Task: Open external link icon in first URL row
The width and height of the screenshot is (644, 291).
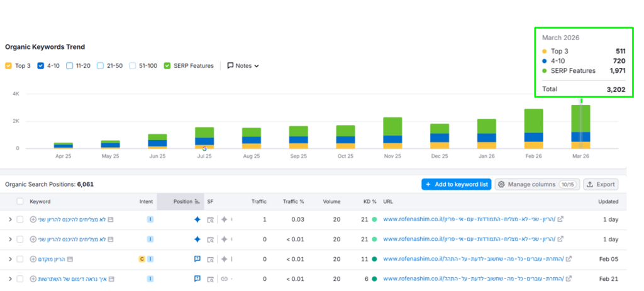Action: point(560,219)
